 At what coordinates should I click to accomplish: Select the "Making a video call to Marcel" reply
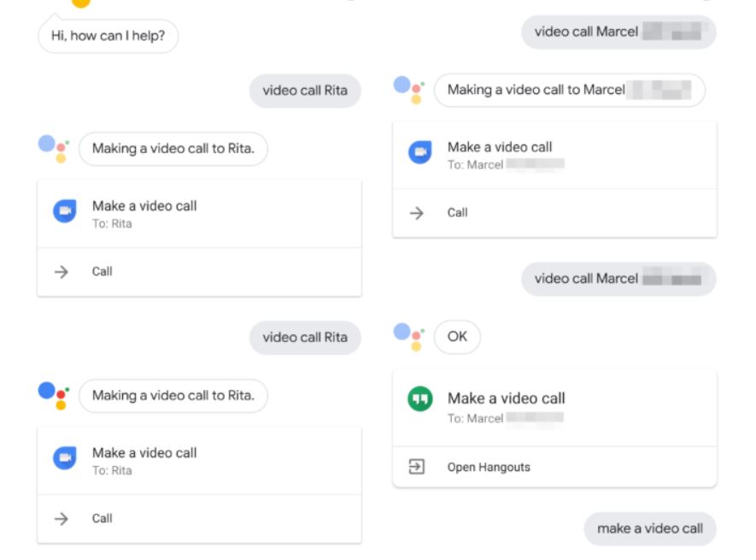(569, 90)
